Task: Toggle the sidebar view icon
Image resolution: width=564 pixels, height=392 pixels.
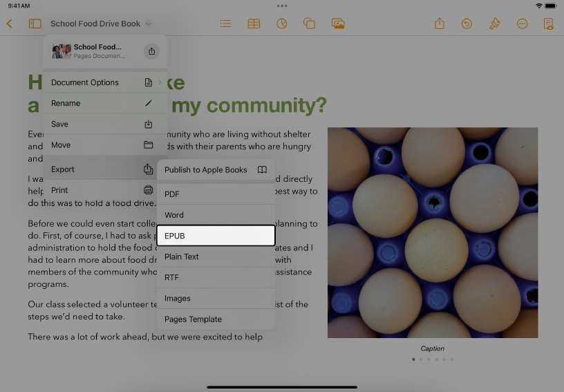Action: tap(35, 24)
